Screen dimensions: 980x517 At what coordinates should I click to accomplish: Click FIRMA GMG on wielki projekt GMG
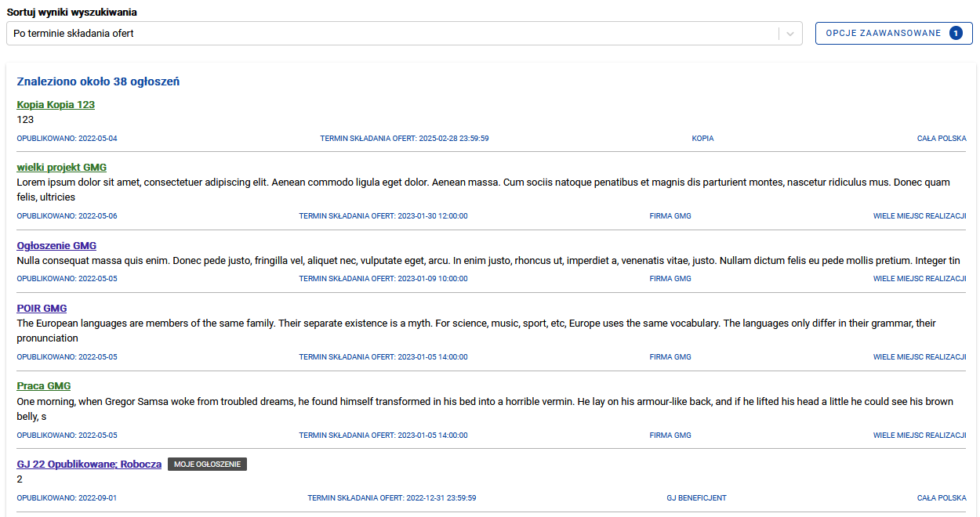[x=670, y=216]
